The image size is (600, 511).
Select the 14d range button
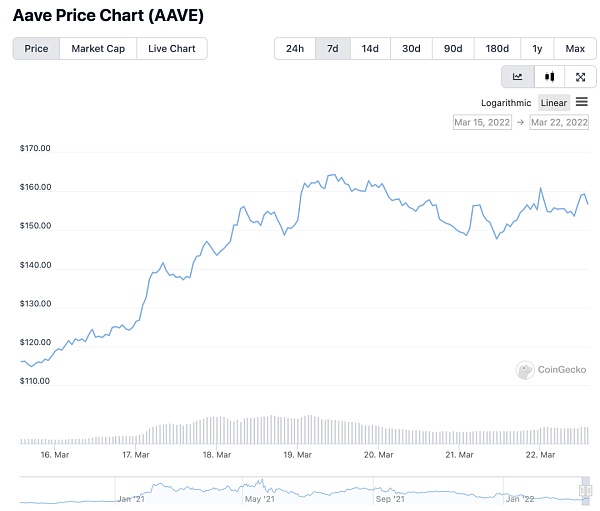tap(370, 48)
